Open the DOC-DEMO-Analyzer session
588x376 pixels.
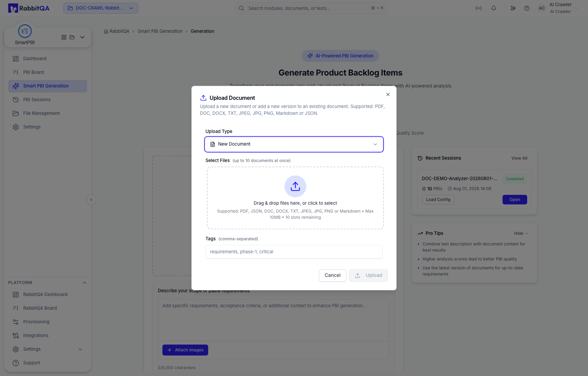point(515,200)
